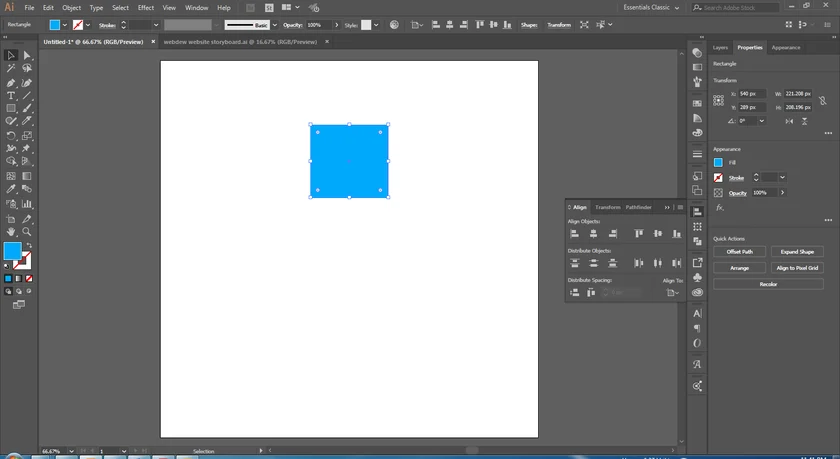Click the Offset Path button
Image resolution: width=840 pixels, height=459 pixels.
(739, 252)
